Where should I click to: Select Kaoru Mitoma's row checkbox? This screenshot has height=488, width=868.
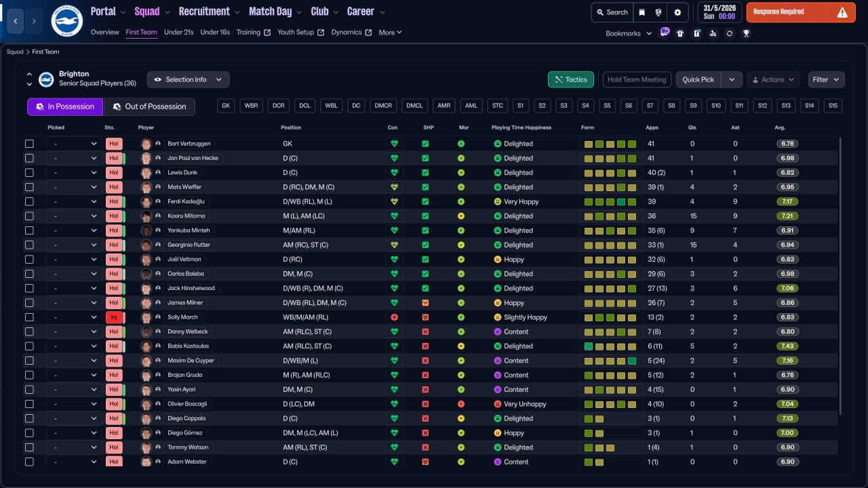(x=29, y=216)
